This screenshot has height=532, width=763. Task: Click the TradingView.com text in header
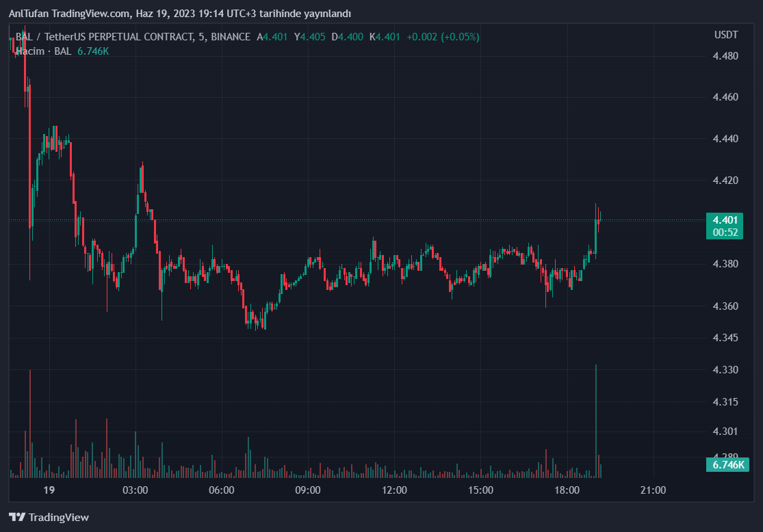(92, 14)
